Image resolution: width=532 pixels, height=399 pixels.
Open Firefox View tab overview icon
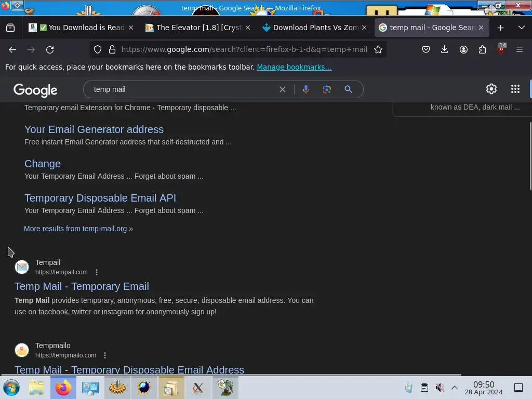[x=10, y=28]
